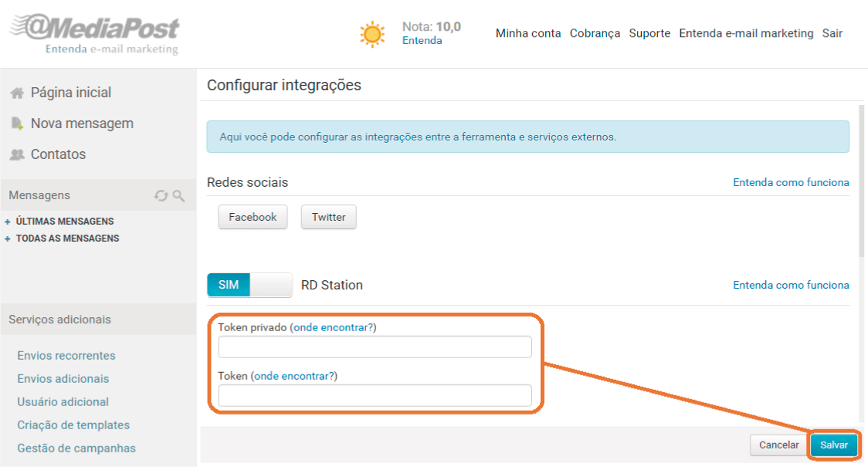Click the Cancelar button

point(779,445)
